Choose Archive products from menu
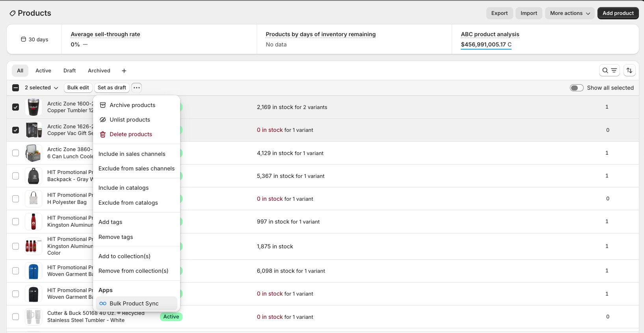This screenshot has width=644, height=333. [x=136, y=105]
